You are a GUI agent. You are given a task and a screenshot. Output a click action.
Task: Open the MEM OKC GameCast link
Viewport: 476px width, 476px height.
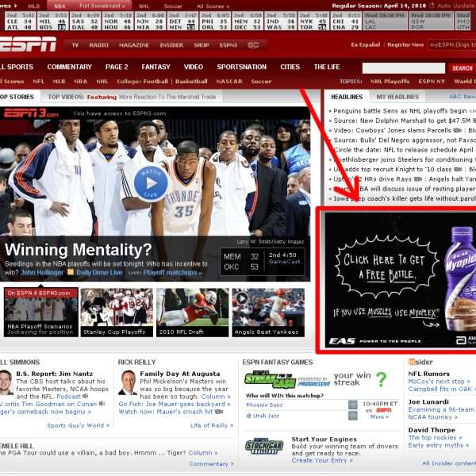(284, 261)
